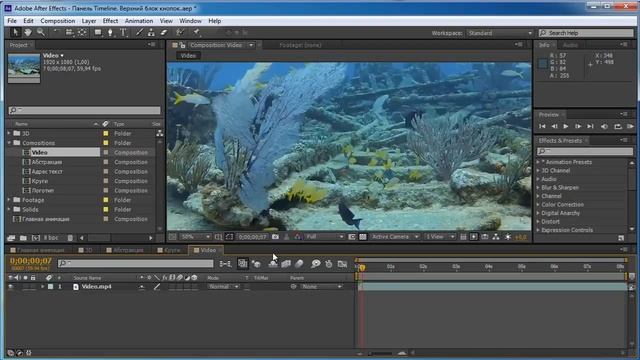Image resolution: width=640 pixels, height=360 pixels.
Task: Delete selected item with trash icon
Action: [70, 238]
